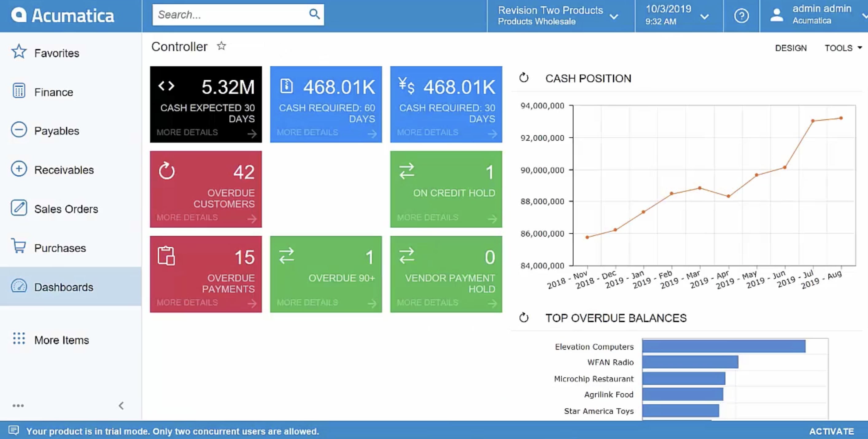
Task: Open the Revision Two Products company dropdown
Action: click(614, 16)
